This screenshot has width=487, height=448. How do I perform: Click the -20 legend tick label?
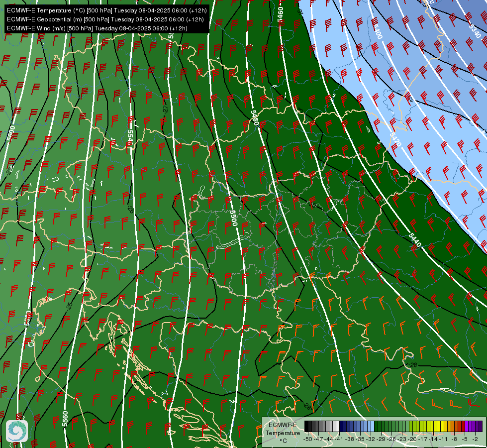pyautogui.click(x=412, y=439)
